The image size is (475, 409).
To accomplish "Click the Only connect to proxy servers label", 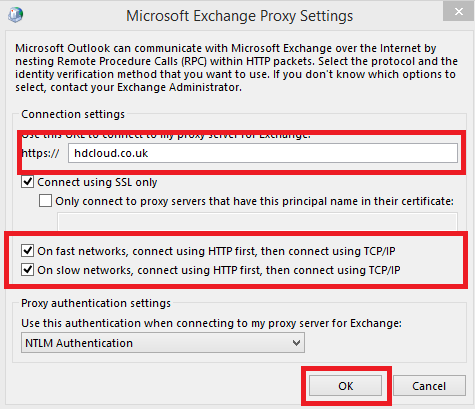I will pyautogui.click(x=255, y=201).
